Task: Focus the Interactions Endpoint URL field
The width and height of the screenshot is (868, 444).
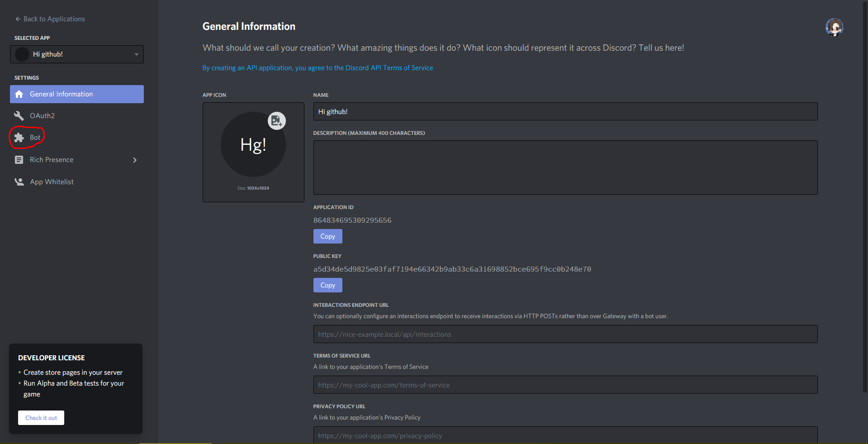Action: coord(565,334)
